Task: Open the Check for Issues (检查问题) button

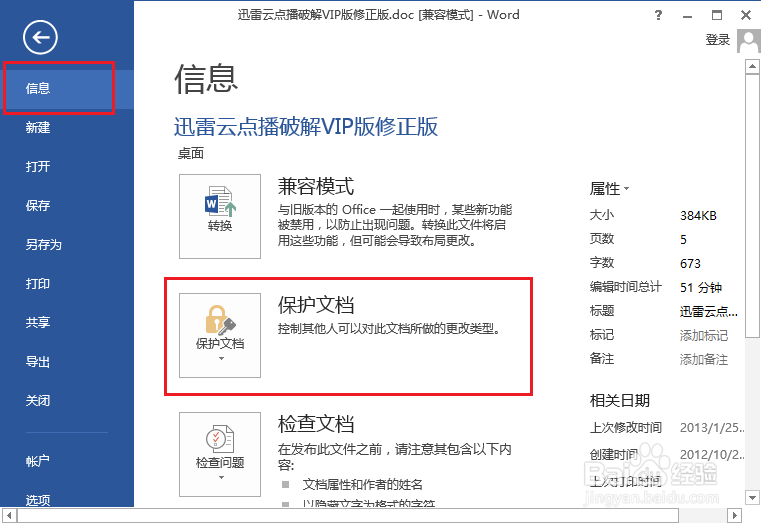Action: click(220, 454)
